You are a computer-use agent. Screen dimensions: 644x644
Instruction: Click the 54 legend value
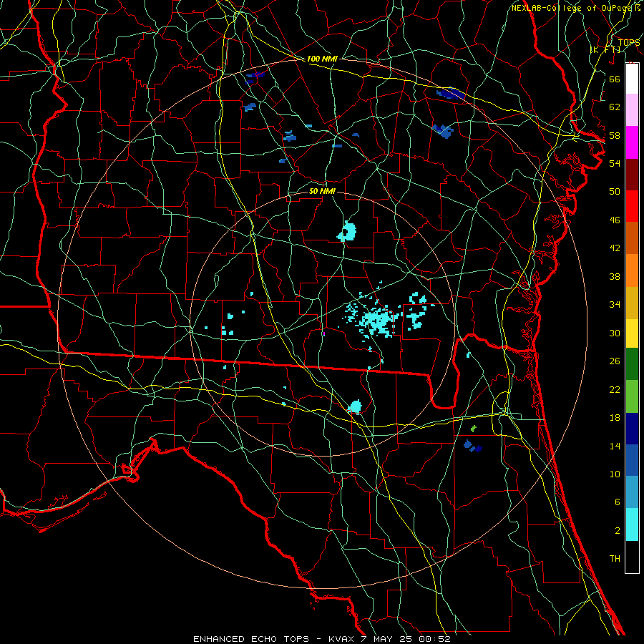[x=615, y=163]
